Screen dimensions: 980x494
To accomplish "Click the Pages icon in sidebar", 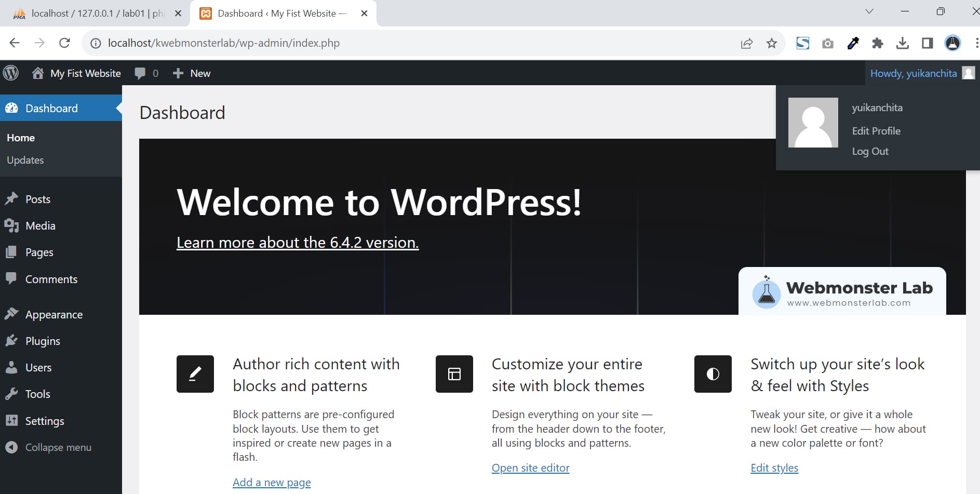I will coord(11,252).
